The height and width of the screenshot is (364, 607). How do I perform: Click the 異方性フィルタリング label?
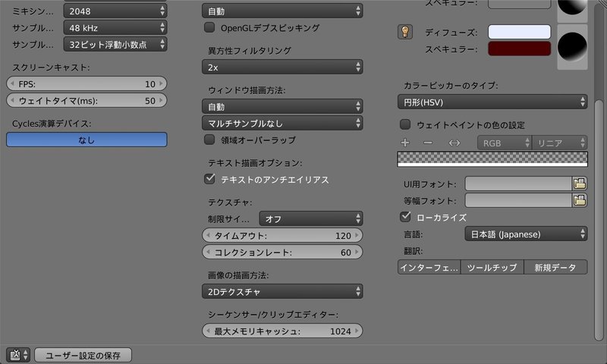(x=250, y=50)
